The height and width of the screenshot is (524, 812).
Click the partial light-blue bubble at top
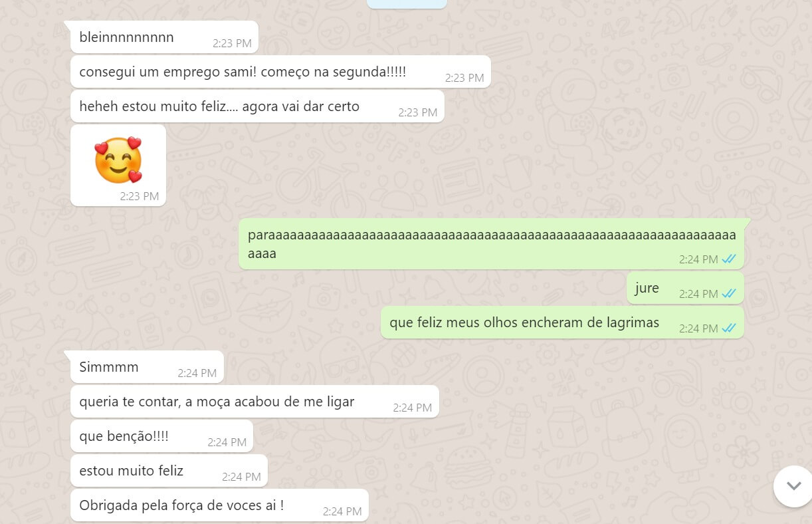coord(407,4)
